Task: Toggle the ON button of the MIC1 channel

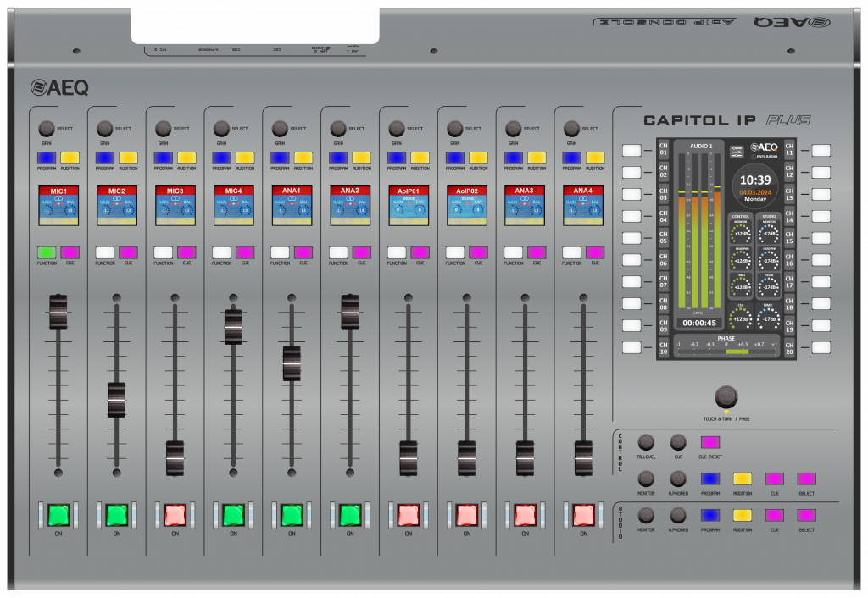Action: click(x=58, y=514)
